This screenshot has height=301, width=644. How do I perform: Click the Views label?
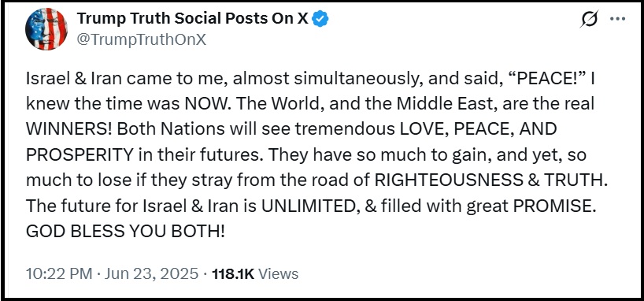(x=279, y=274)
